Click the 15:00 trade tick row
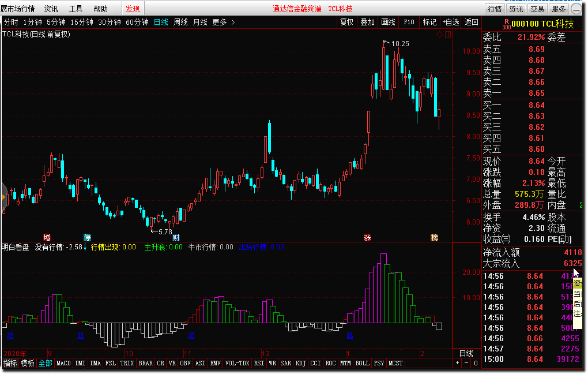 click(532, 359)
